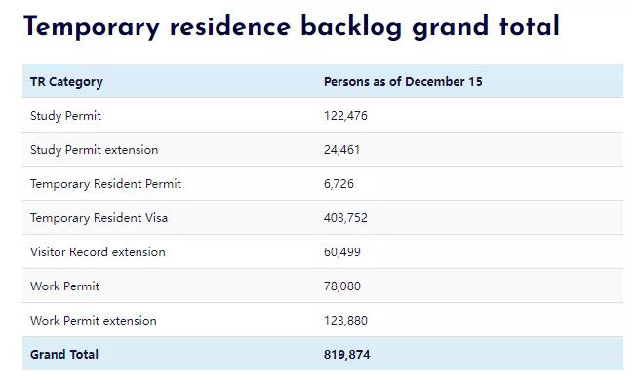Viewport: 632px width, 383px height.
Task: Select the Work Permit row label
Action: (64, 286)
